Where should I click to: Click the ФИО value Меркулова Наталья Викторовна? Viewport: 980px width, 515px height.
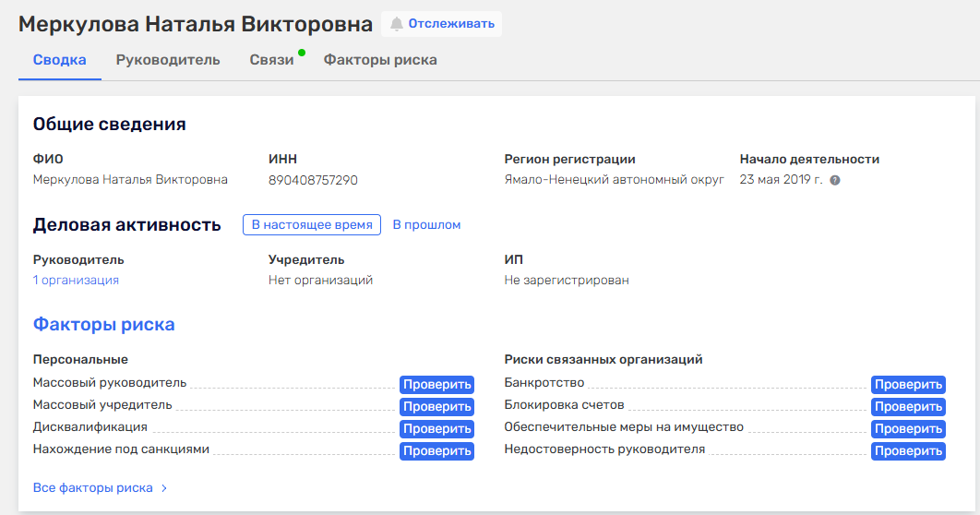click(130, 180)
